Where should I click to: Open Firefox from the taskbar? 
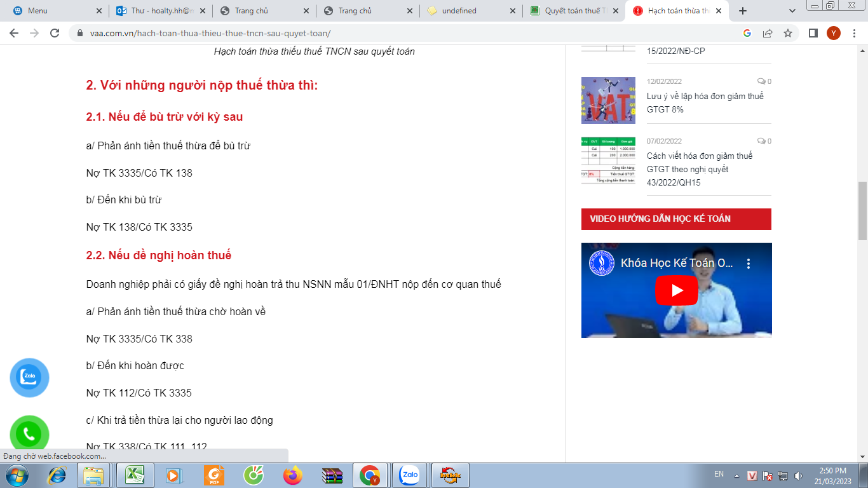(292, 475)
